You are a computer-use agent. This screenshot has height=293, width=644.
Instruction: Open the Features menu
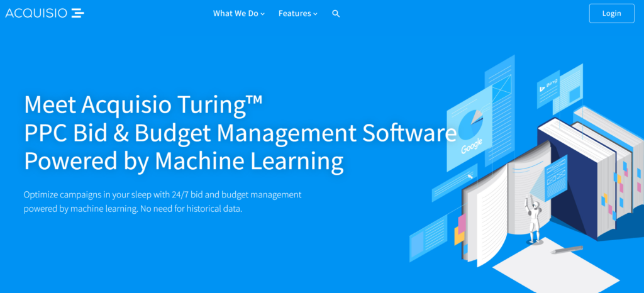[x=297, y=14]
